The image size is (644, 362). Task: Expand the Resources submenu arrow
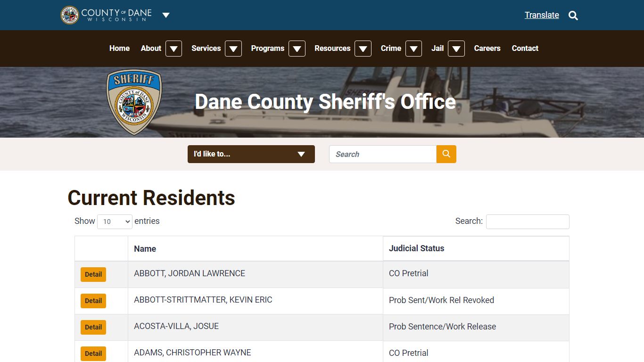363,49
